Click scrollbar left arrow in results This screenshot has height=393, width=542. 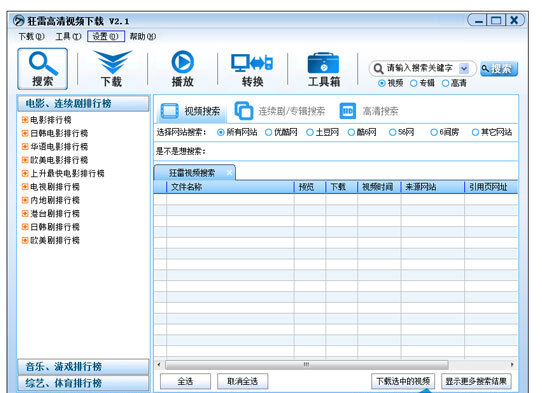(159, 364)
